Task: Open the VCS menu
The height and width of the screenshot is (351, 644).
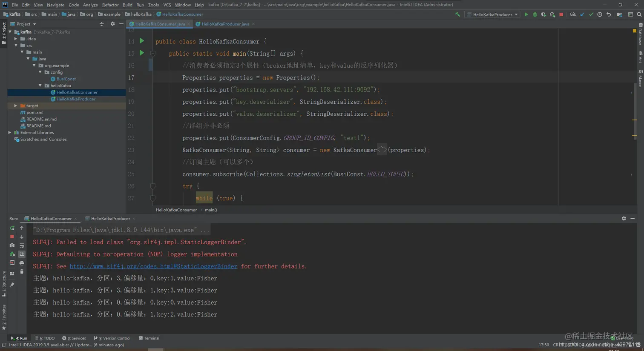Action: tap(167, 5)
